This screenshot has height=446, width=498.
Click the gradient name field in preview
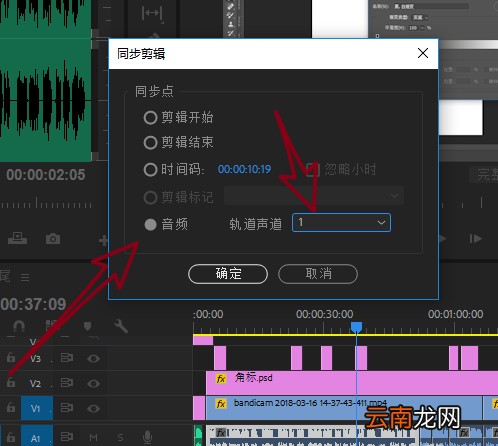coord(431,6)
